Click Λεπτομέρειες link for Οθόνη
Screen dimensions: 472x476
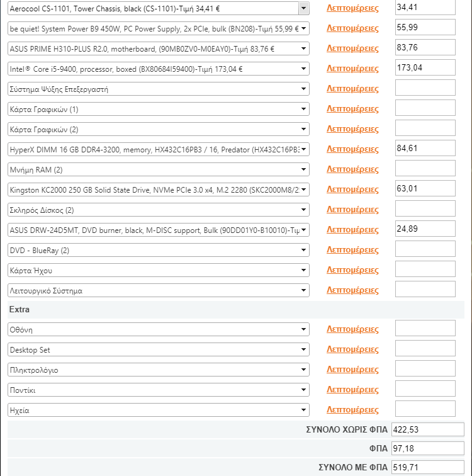[352, 329]
